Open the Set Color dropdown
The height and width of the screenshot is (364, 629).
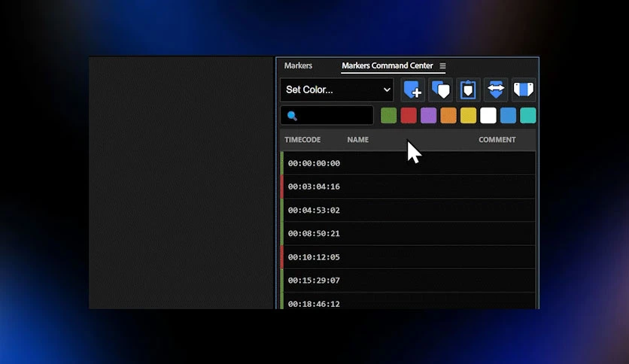337,89
